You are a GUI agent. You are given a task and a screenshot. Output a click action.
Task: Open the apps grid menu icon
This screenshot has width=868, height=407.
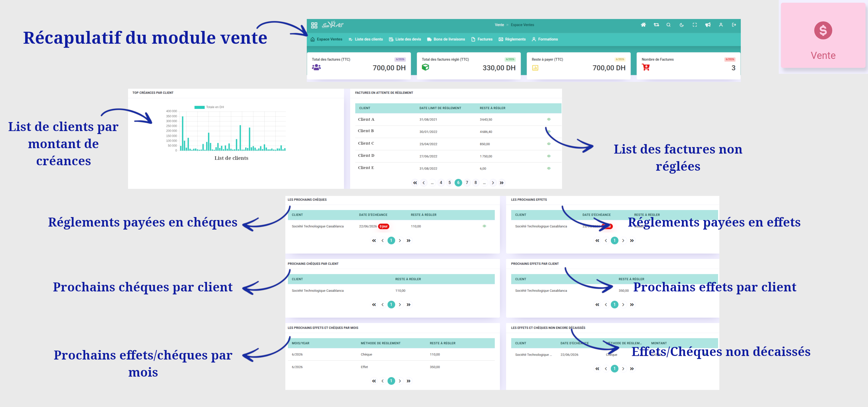(314, 25)
